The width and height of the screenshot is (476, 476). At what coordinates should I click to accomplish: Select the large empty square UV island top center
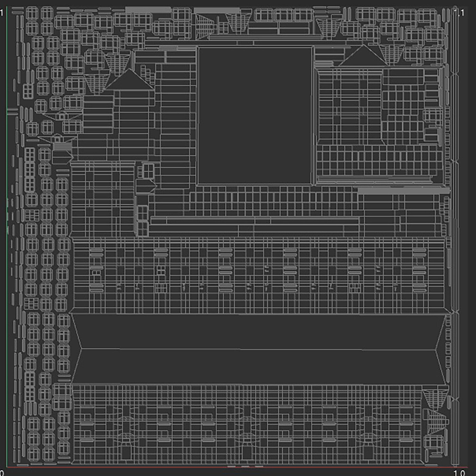click(x=254, y=114)
